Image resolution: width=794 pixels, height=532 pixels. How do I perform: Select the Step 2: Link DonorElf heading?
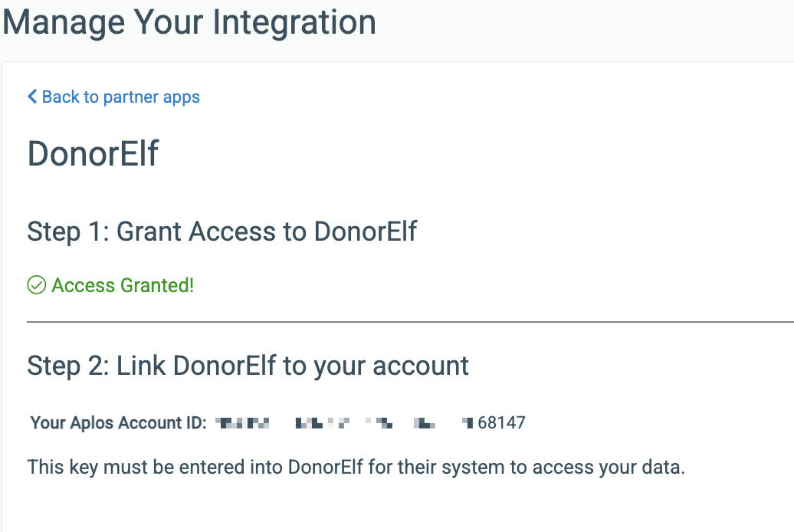(x=248, y=366)
